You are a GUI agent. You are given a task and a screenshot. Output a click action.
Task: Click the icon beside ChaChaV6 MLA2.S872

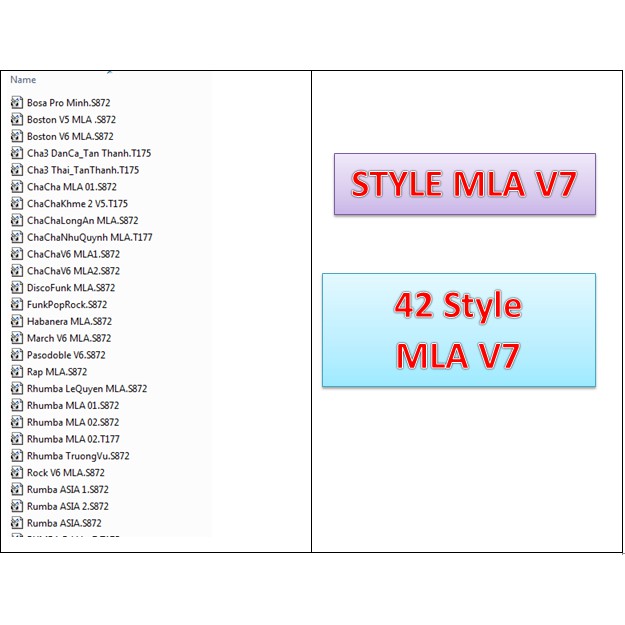pos(17,270)
